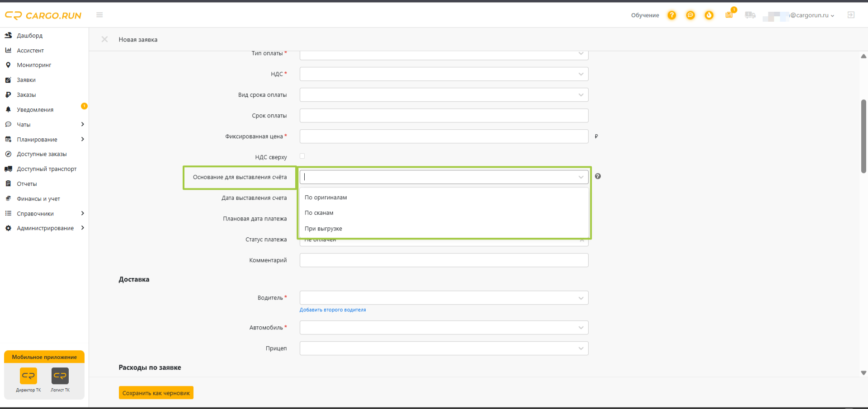Open the Автомобиль dropdown
Screen dimensions: 868x409
(x=444, y=328)
